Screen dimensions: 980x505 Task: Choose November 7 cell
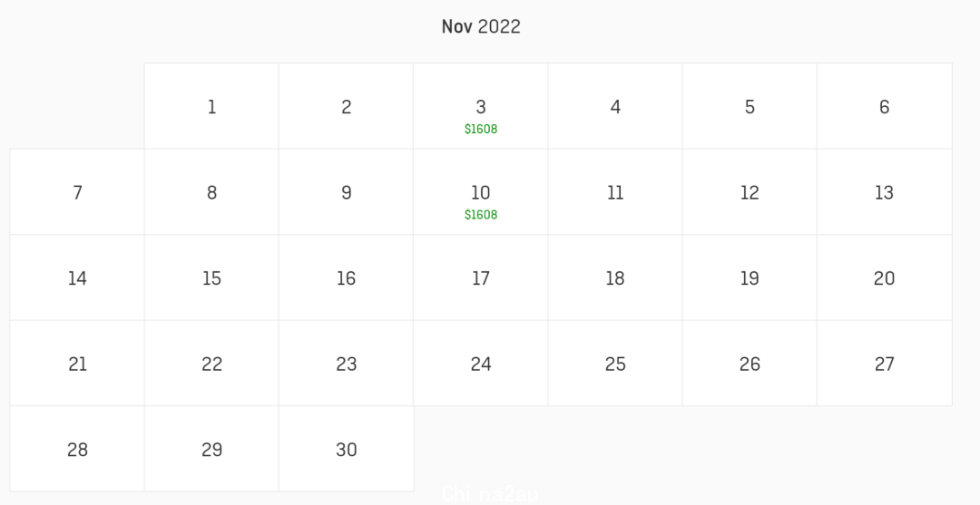point(77,191)
